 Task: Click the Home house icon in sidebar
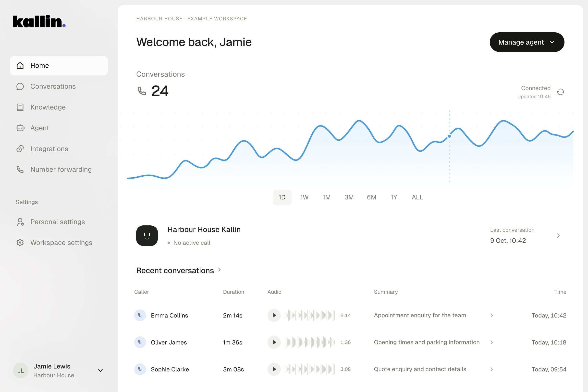click(x=20, y=65)
